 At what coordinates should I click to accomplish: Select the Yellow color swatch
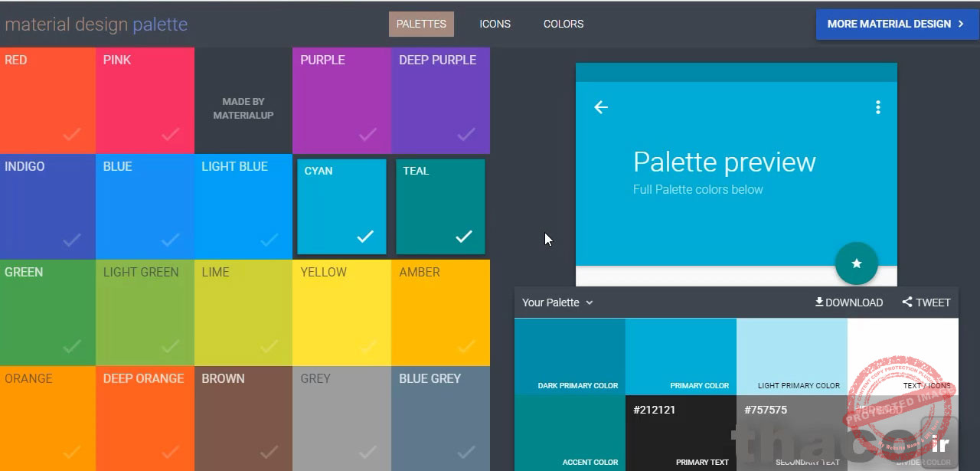[341, 312]
